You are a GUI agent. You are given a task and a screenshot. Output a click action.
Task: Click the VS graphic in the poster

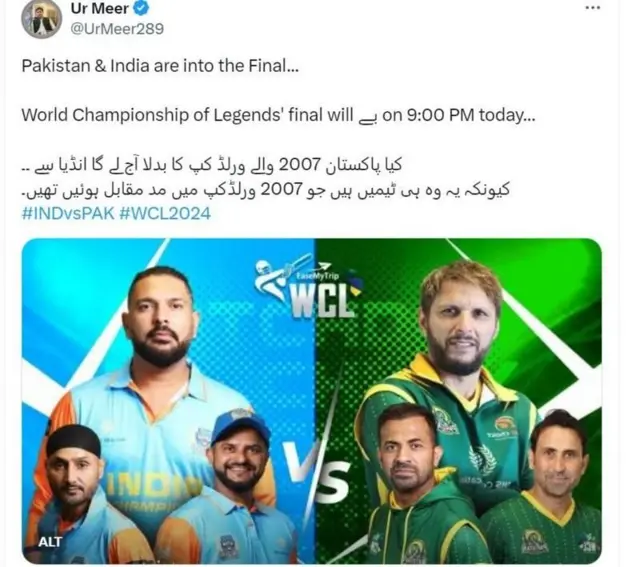pyautogui.click(x=318, y=471)
